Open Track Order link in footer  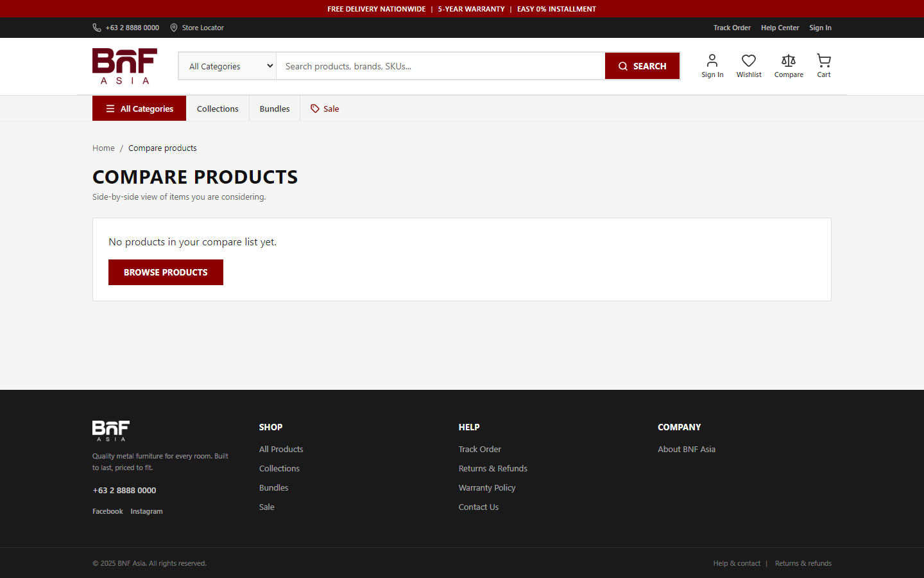tap(480, 449)
